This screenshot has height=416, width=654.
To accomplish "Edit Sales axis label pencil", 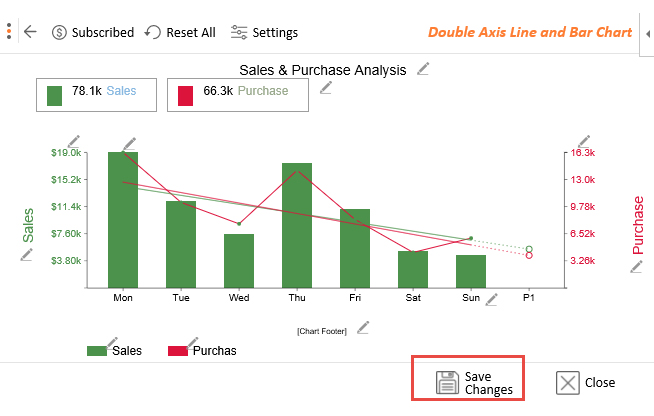I will coord(26,255).
